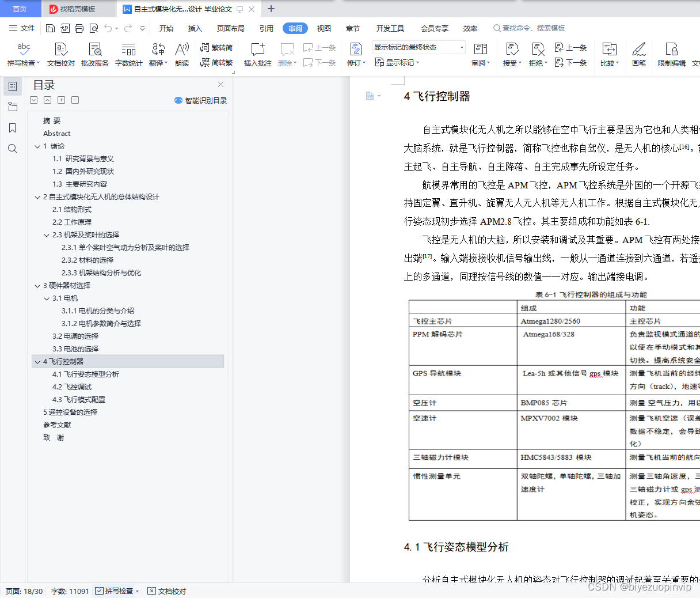Open the spell check tool
700x598 pixels.
click(x=23, y=55)
